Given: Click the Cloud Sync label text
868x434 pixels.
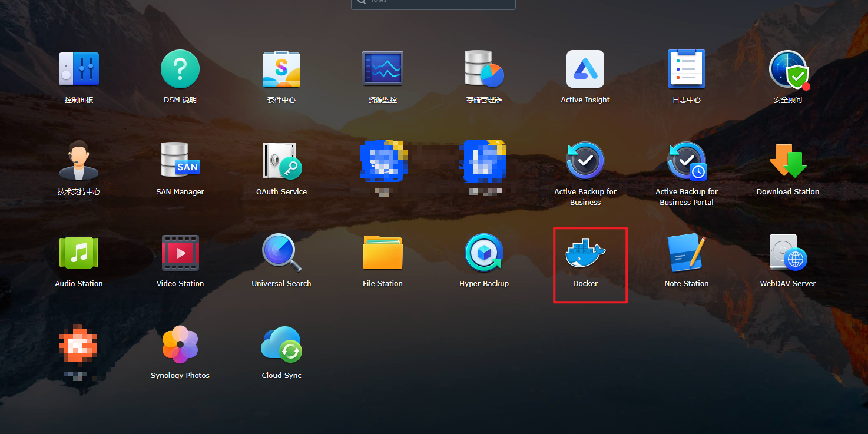Looking at the screenshot, I should (281, 376).
